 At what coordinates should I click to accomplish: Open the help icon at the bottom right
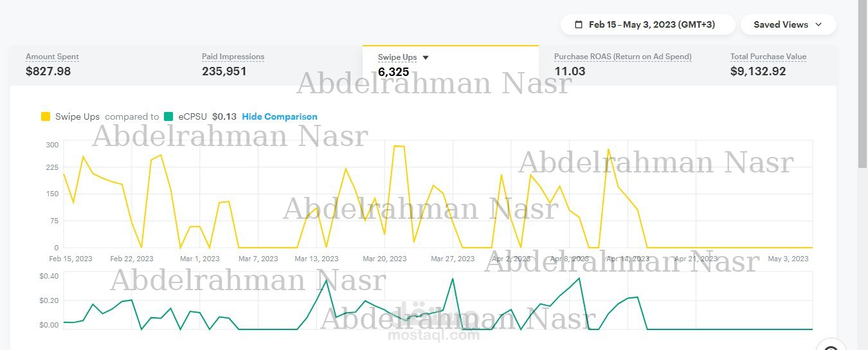coord(831,347)
